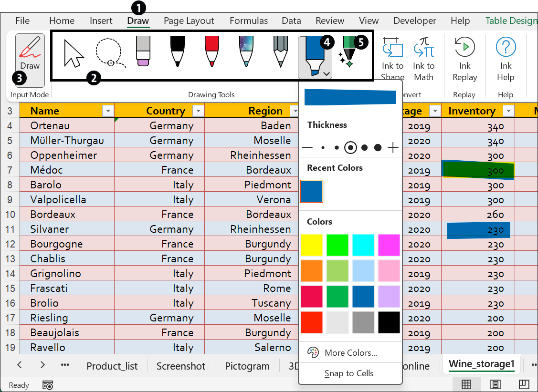This screenshot has height=392, width=538.
Task: Go to the next sheet tab arrow
Action: pyautogui.click(x=42, y=365)
